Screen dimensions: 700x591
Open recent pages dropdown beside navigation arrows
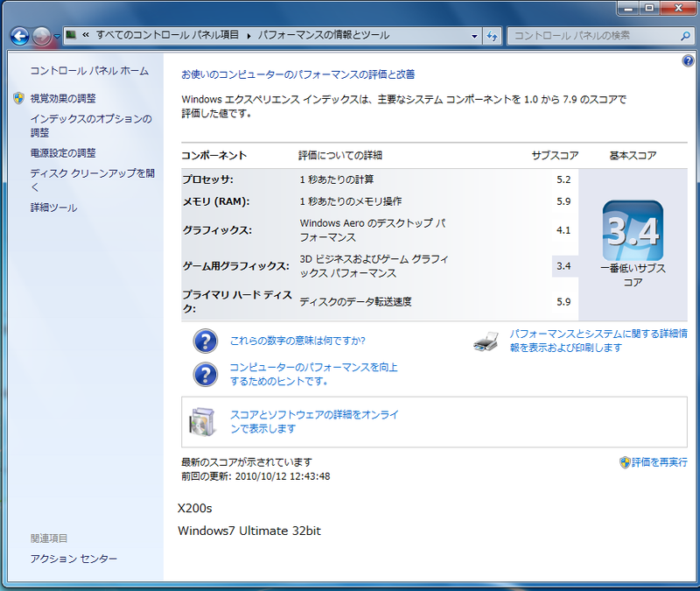(57, 36)
